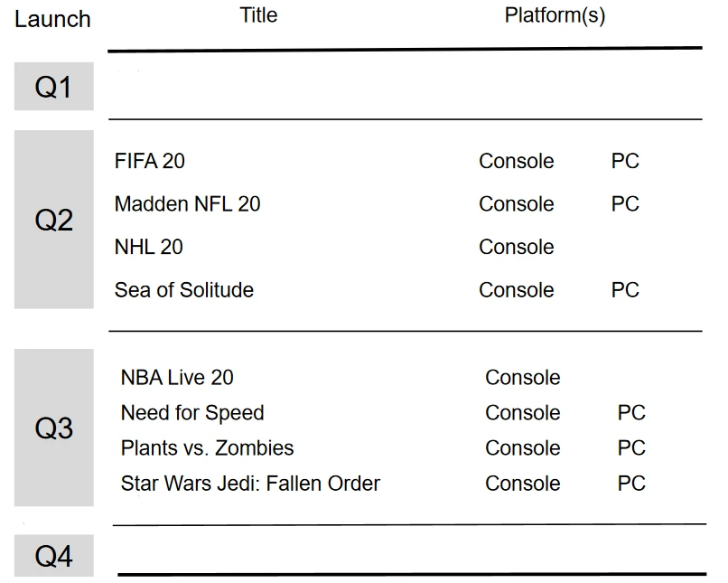Image resolution: width=728 pixels, height=583 pixels.
Task: Click Console label in NBA Live 20 row
Action: [523, 378]
